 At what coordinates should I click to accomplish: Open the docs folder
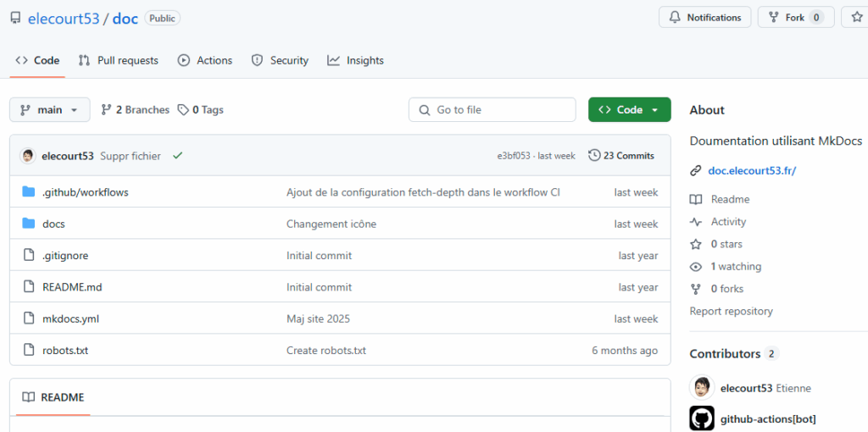point(53,224)
